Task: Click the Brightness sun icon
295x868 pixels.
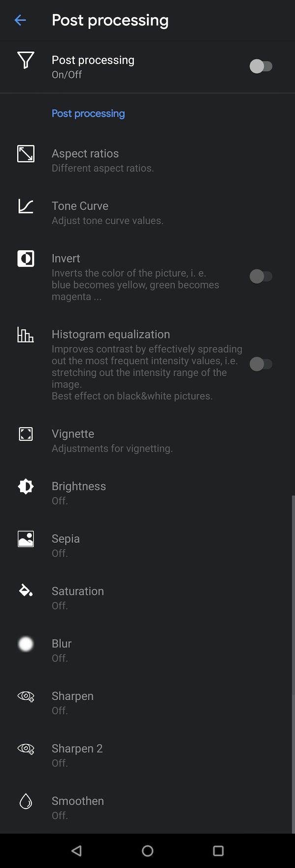Action: [26, 486]
